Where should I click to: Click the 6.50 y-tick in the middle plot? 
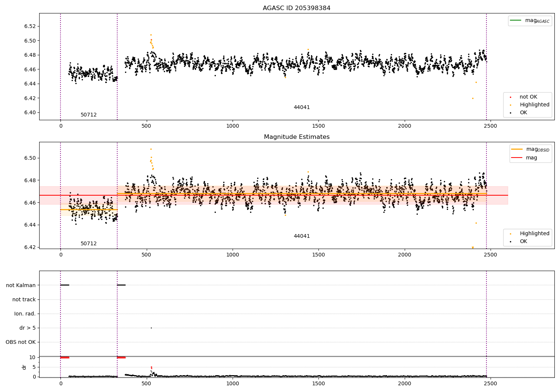pyautogui.click(x=30, y=158)
